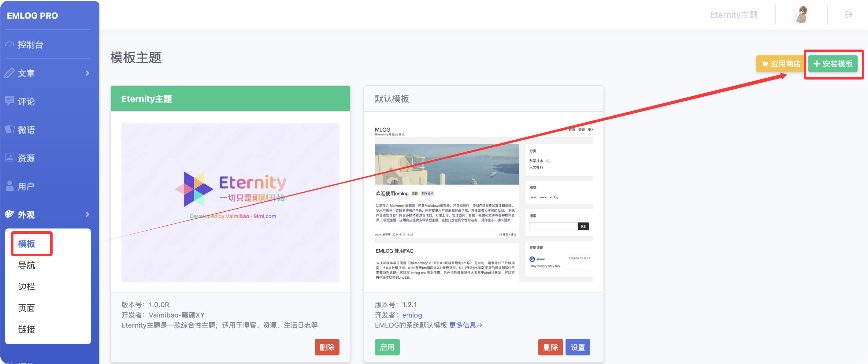This screenshot has width=868, height=364.
Task: Expand the 文章 submenu chevron
Action: [x=87, y=73]
